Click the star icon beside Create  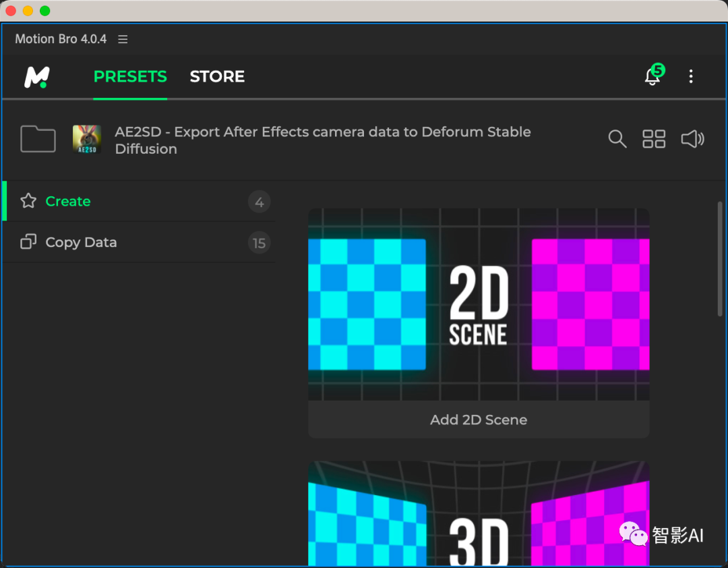28,201
